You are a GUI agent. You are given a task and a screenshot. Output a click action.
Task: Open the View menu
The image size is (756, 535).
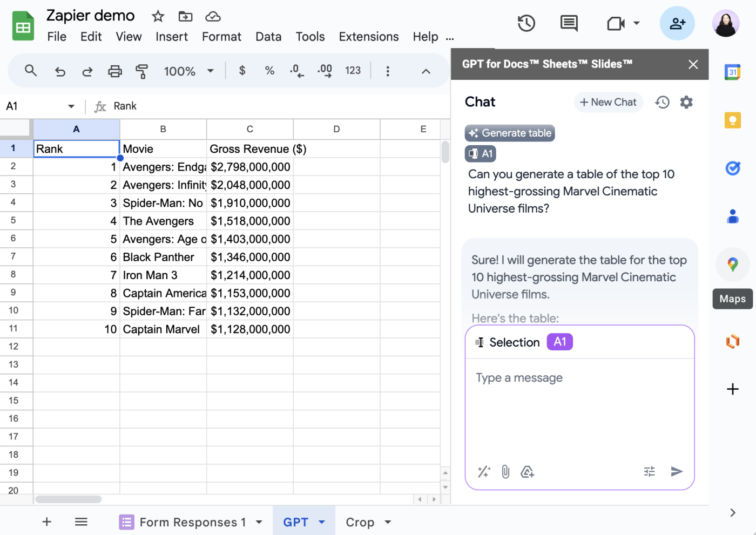[129, 37]
